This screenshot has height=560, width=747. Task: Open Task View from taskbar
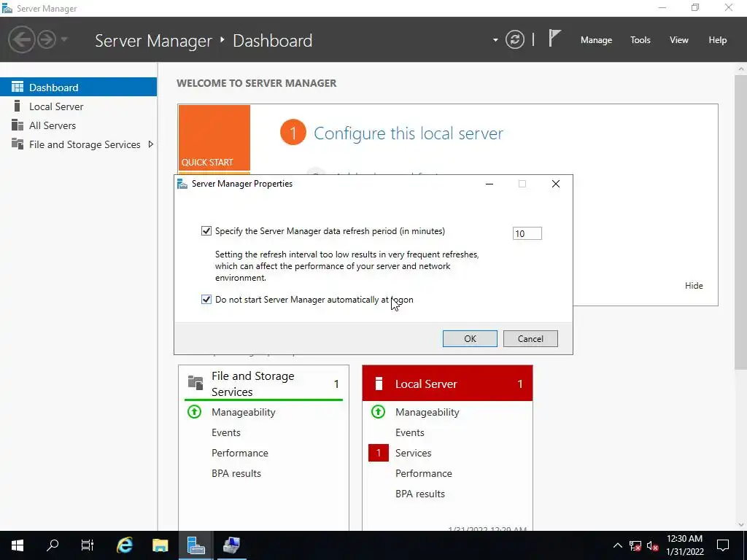point(88,545)
